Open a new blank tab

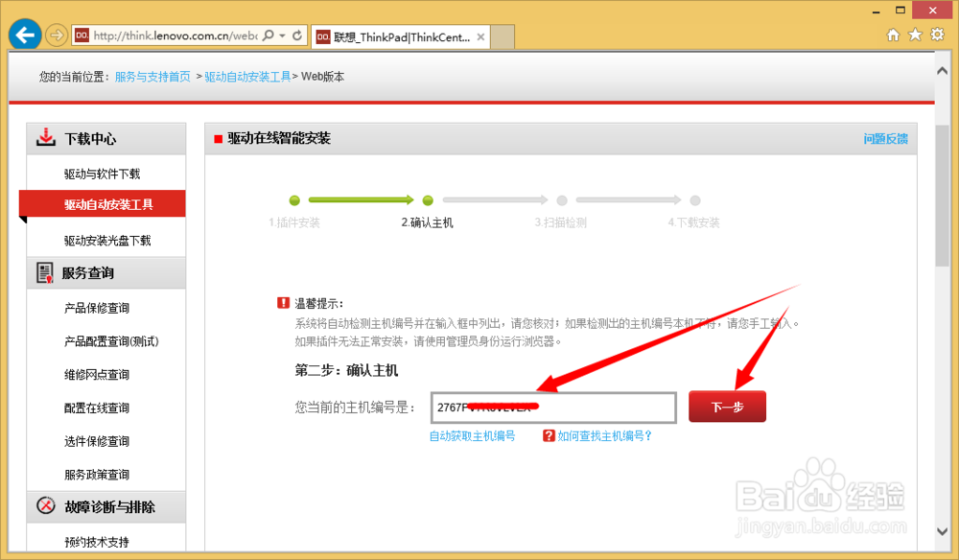coord(503,37)
